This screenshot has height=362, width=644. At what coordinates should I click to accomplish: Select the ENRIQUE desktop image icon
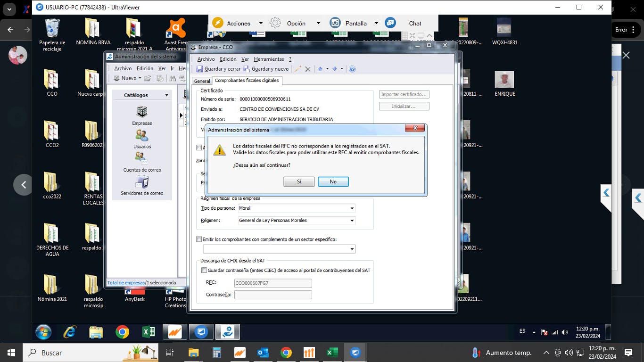[x=504, y=83]
